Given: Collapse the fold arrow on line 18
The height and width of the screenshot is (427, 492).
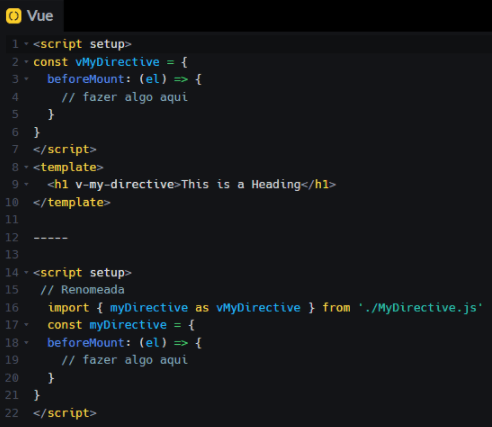Looking at the screenshot, I should coord(26,342).
